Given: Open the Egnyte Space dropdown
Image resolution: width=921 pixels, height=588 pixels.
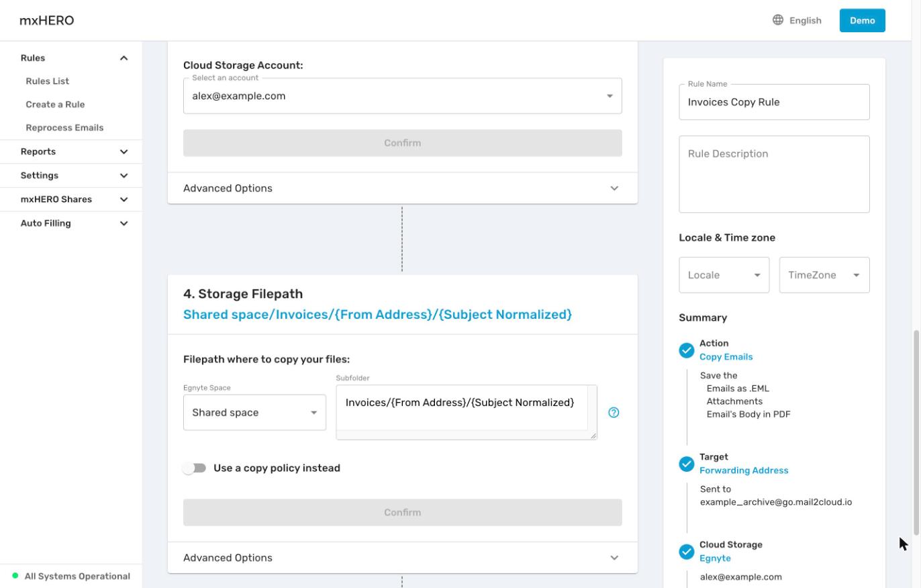Looking at the screenshot, I should 254,413.
